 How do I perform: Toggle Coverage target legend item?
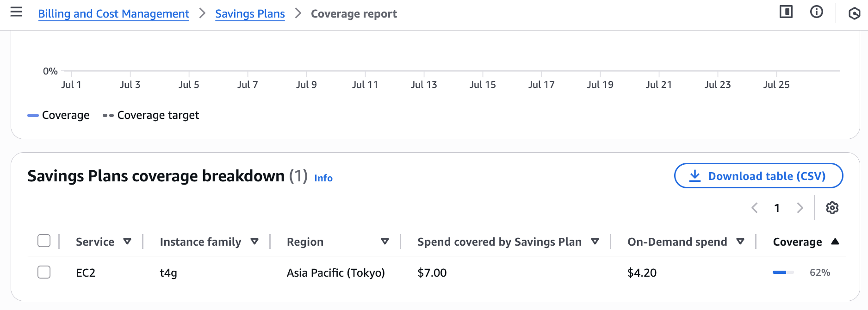(151, 115)
